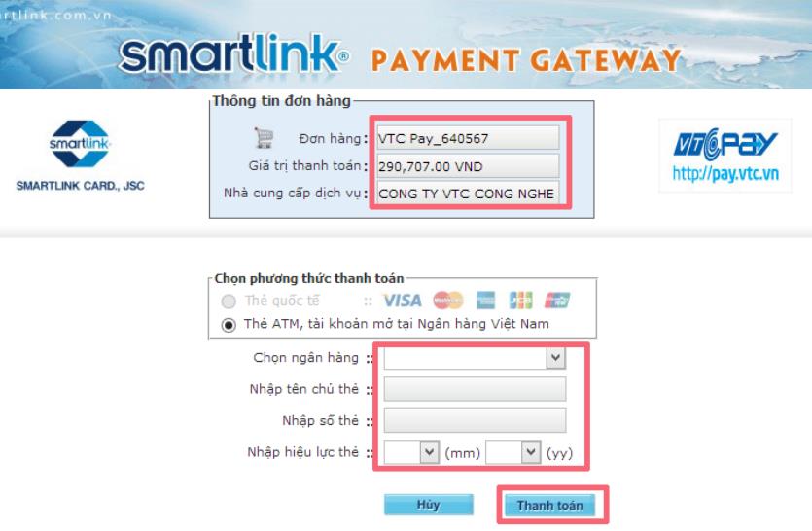Expand the Chọn ngân hàng dropdown
This screenshot has height=531, width=812.
click(x=475, y=358)
